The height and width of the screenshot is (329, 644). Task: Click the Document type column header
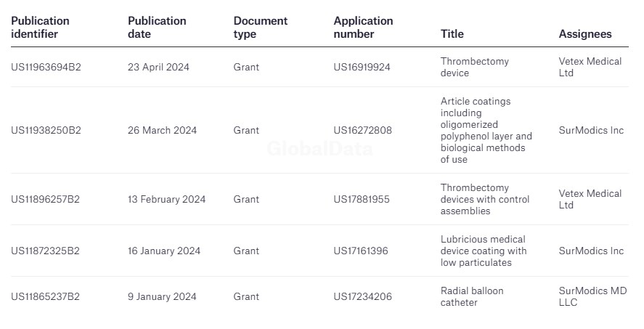[260, 27]
